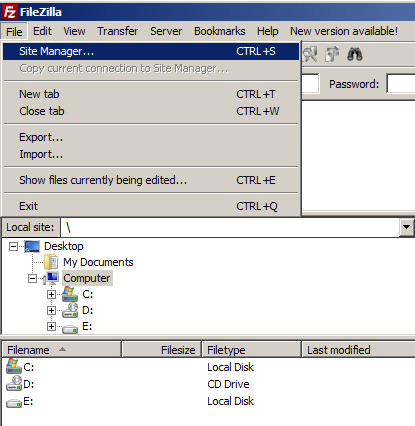Sort by the Filename column header
The width and height of the screenshot is (415, 426).
click(62, 350)
